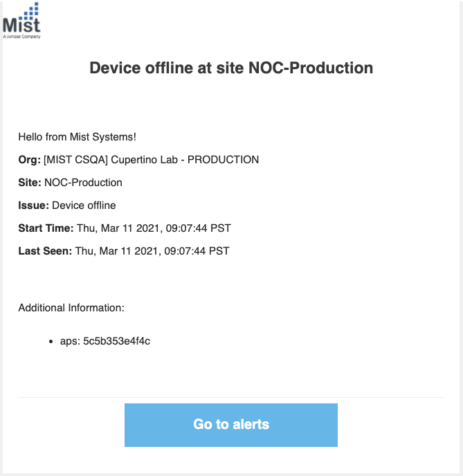Click the bold 'Start Time:' label
Screen dimensions: 463x476
pyautogui.click(x=45, y=228)
